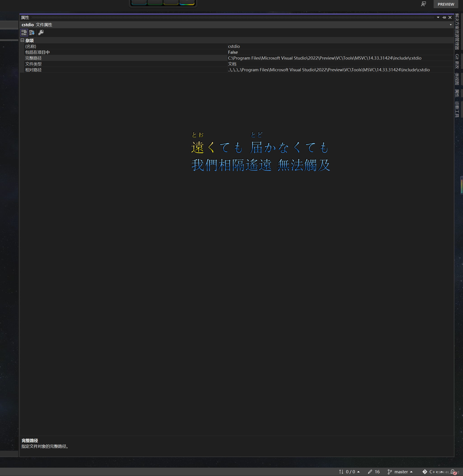Screen dimensions: 463x476
Task: Open the 解决方案资源管理器 side tab
Action: click(457, 32)
